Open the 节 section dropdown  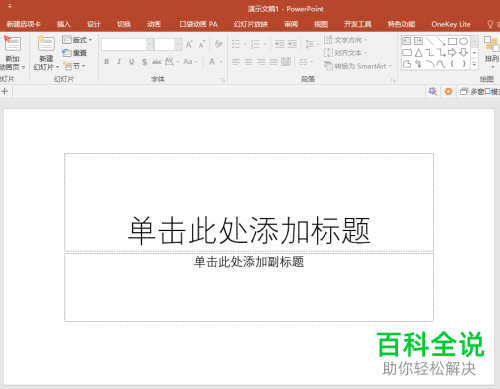(x=74, y=66)
